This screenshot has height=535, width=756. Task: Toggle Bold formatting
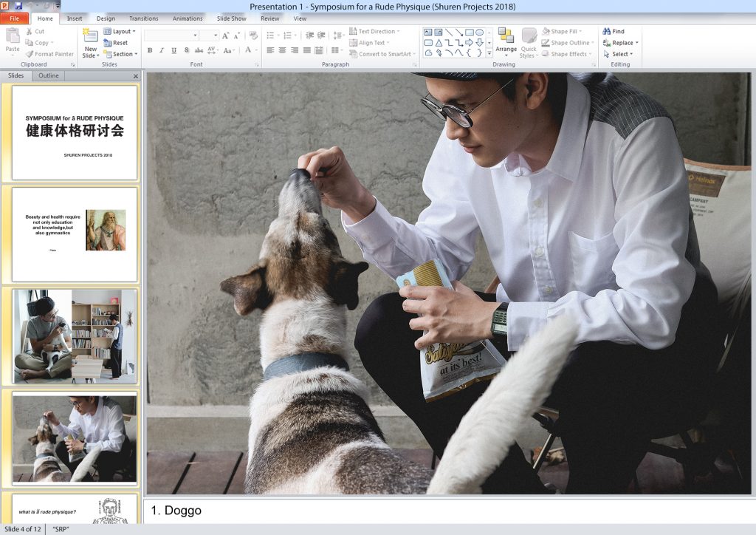click(x=150, y=50)
